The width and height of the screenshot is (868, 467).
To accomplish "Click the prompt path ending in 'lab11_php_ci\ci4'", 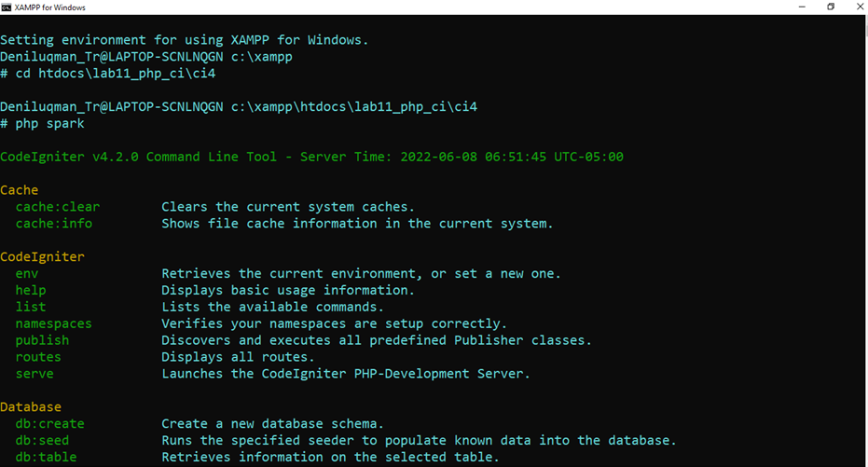I will 354,106.
